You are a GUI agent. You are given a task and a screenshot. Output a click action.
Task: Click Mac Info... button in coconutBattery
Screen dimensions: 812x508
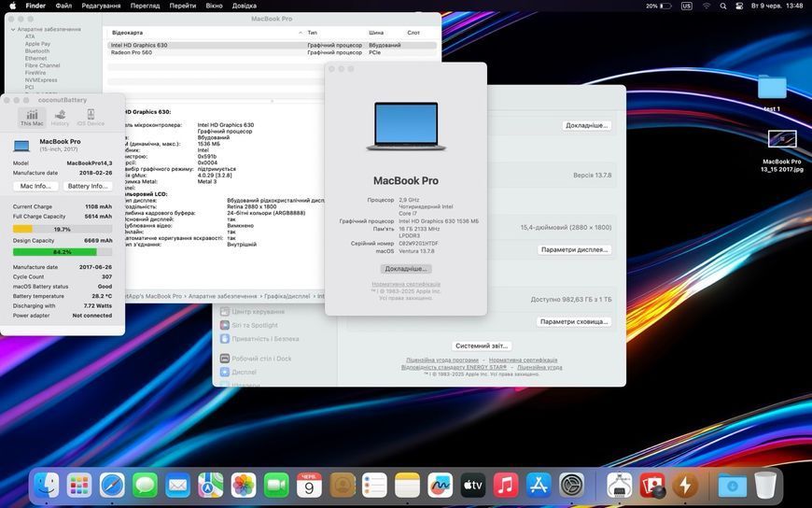35,186
